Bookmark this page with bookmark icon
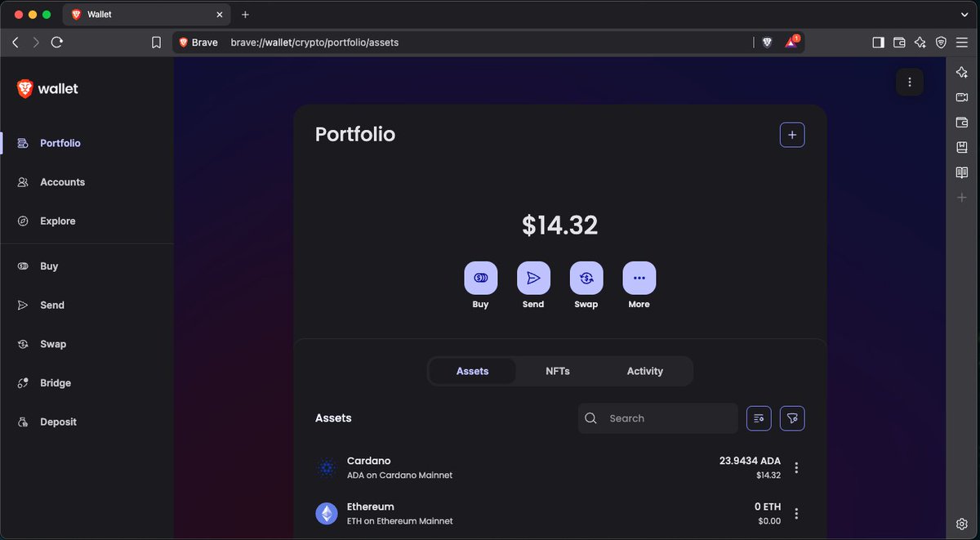This screenshot has height=540, width=980. click(x=157, y=42)
